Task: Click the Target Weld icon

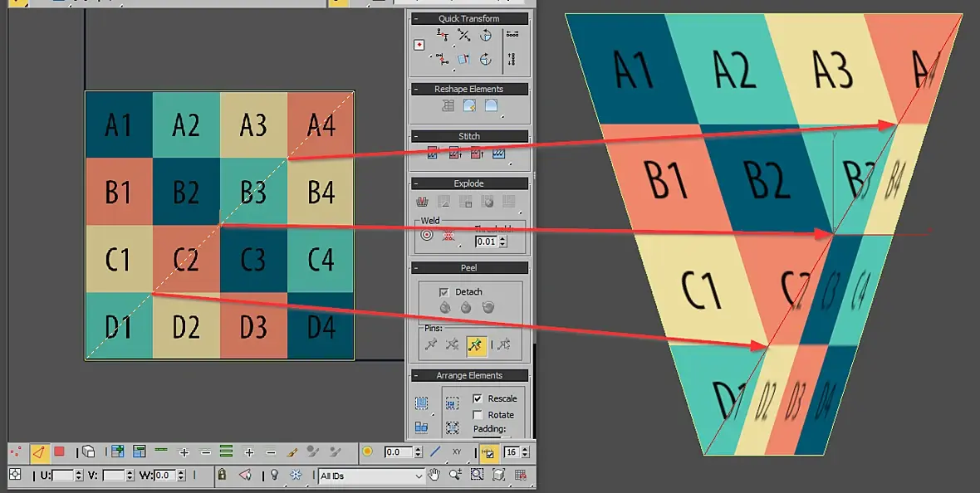Action: click(427, 235)
